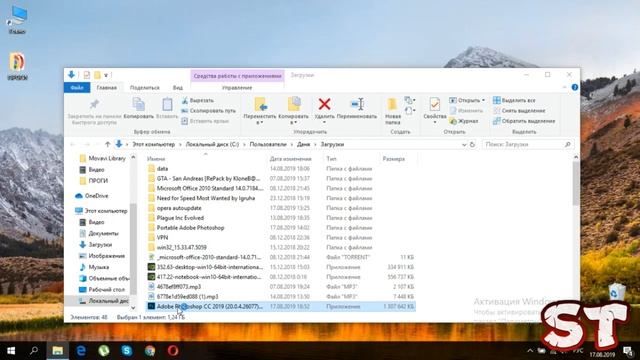Click the navigation pane scroll-down arrow
This screenshot has height=360, width=640.
tap(133, 308)
